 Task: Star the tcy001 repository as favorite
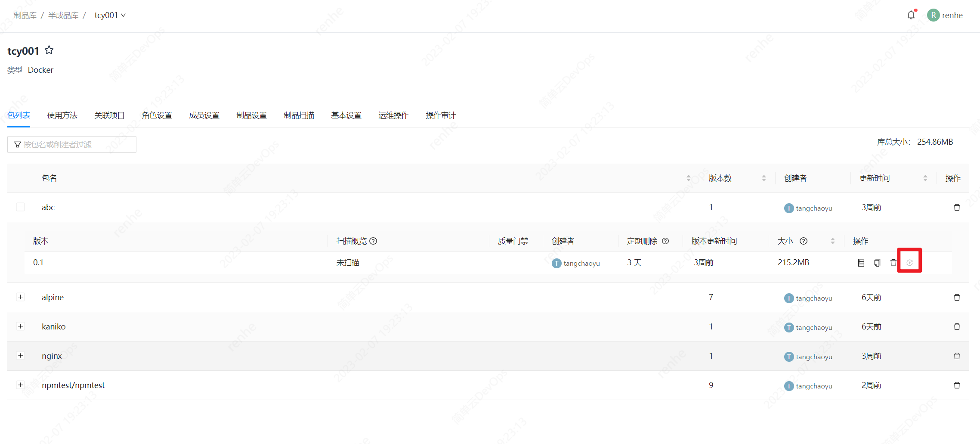(49, 50)
